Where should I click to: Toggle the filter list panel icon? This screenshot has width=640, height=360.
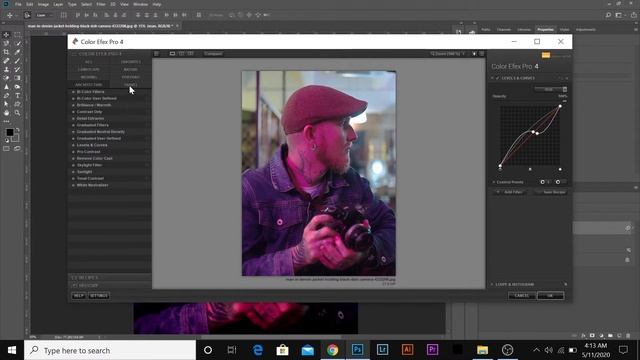pyautogui.click(x=156, y=53)
